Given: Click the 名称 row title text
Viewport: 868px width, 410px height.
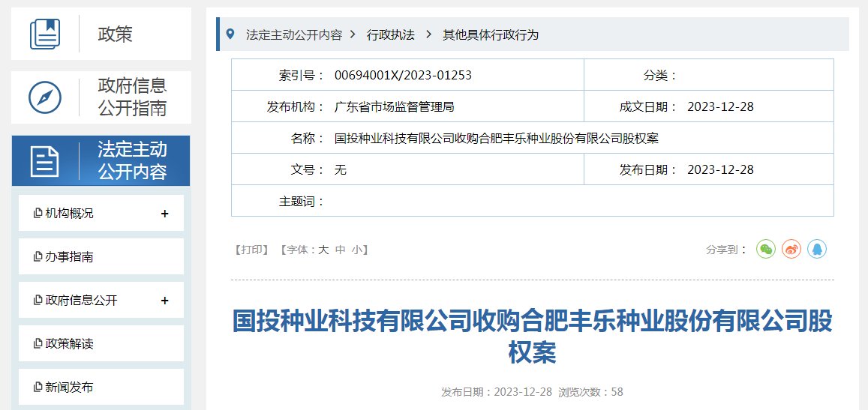Looking at the screenshot, I should (x=496, y=139).
